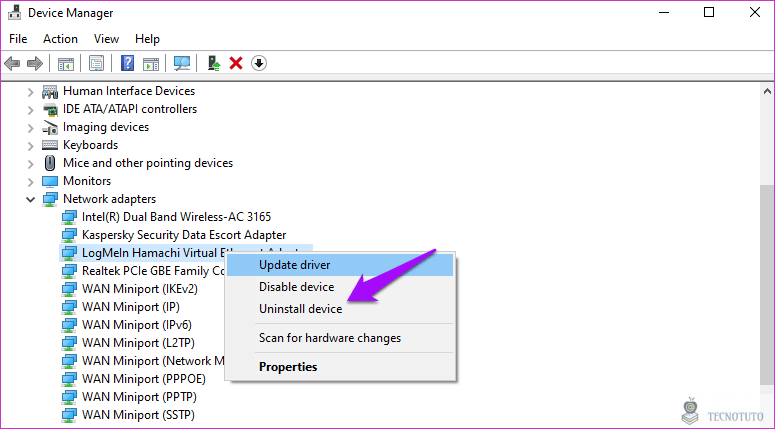Viewport: 775px width, 429px height.
Task: Choose Properties from context menu
Action: tap(340, 367)
